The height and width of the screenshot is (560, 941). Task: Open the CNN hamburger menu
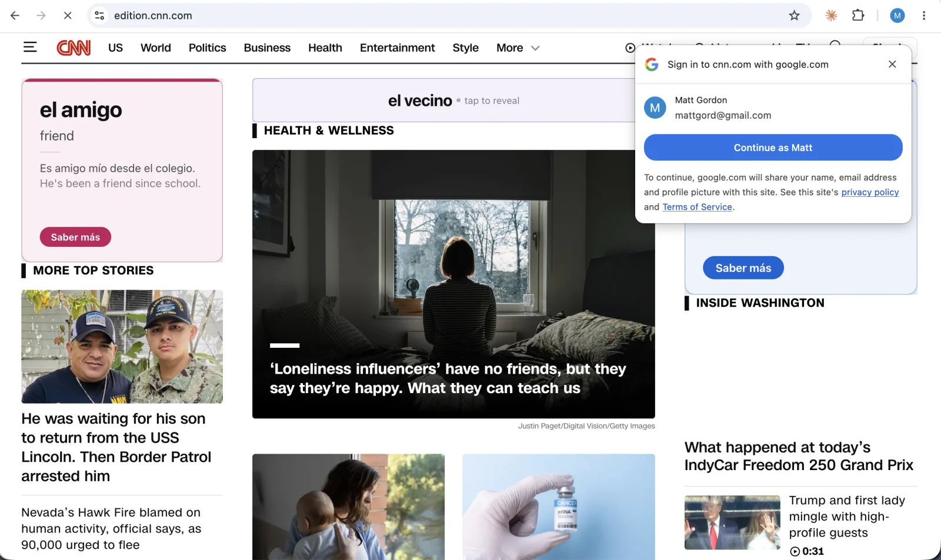(x=30, y=47)
